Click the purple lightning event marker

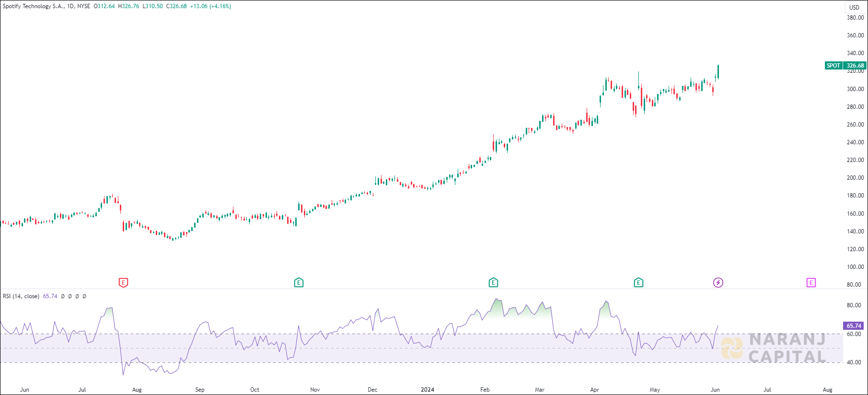click(718, 283)
